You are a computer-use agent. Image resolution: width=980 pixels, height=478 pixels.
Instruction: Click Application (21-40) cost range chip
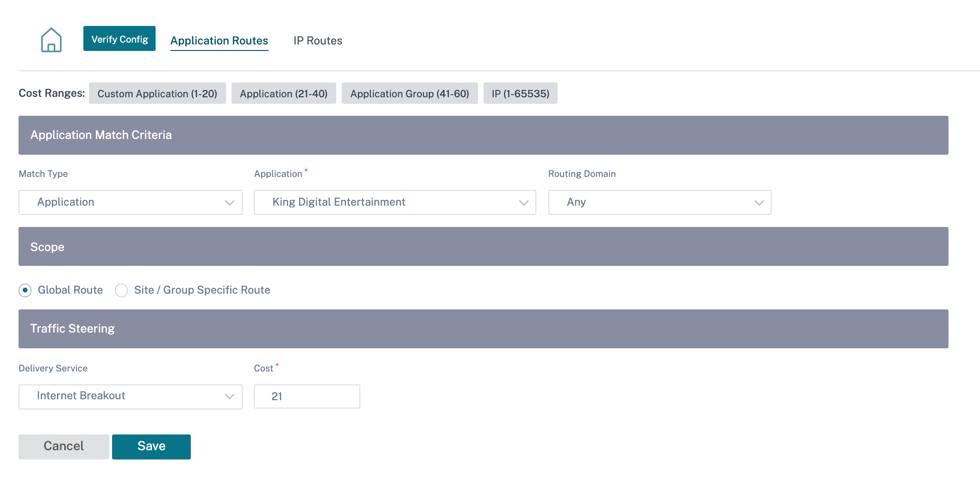284,93
